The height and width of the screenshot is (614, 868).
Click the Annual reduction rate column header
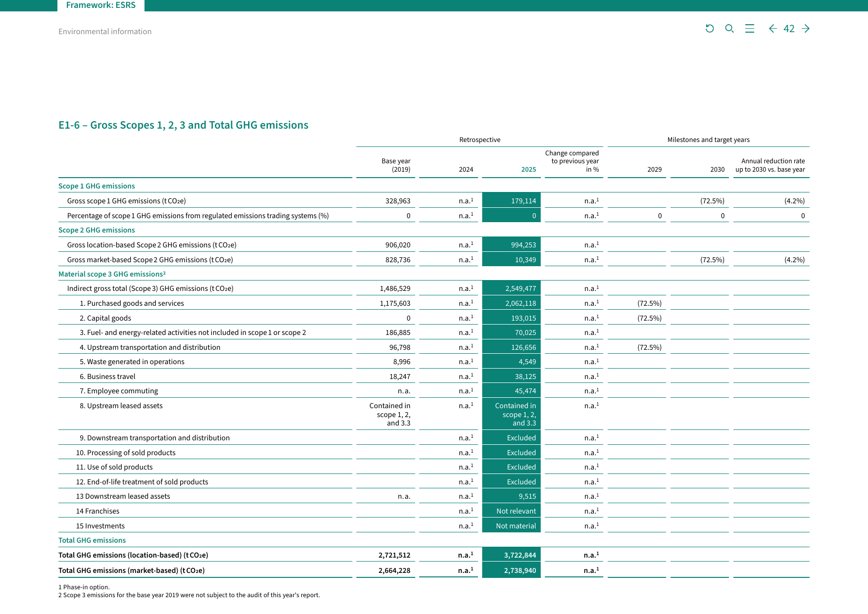point(770,165)
